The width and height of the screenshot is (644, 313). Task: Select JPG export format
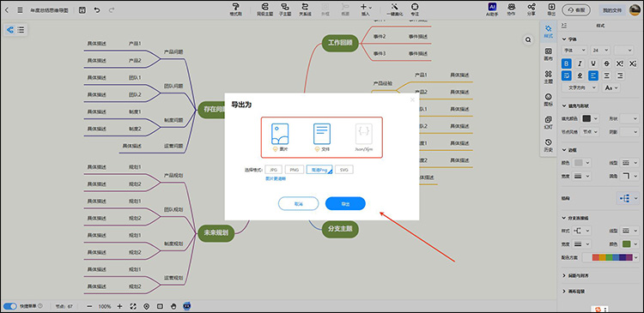coord(274,170)
